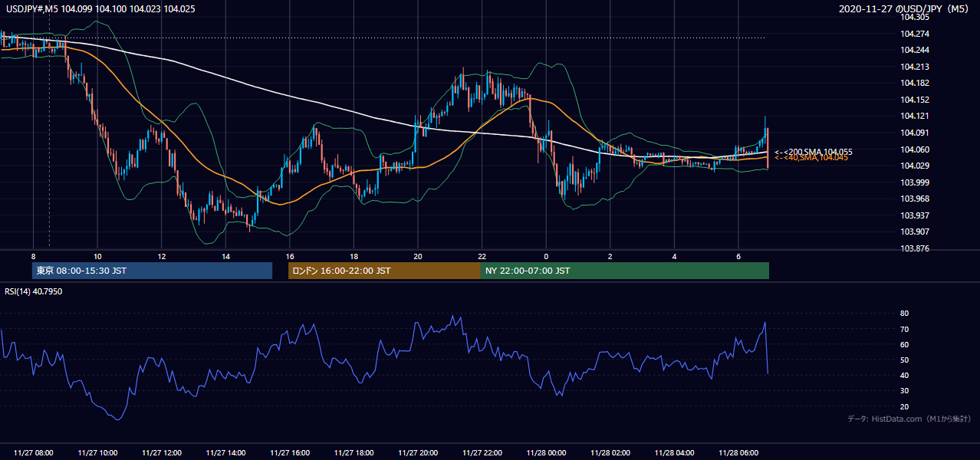Click the 40 SMA 104.045 label
980x460 pixels.
pos(811,158)
